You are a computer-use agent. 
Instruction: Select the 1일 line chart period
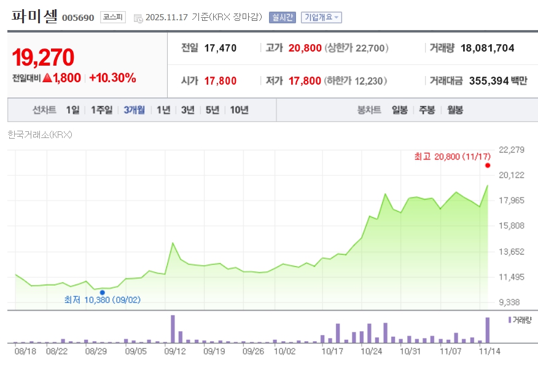click(x=72, y=110)
